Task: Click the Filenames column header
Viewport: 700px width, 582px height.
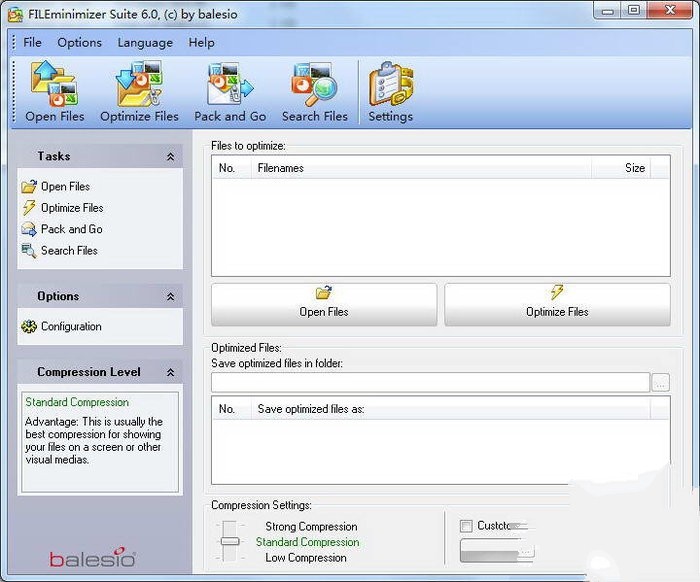Action: click(421, 168)
